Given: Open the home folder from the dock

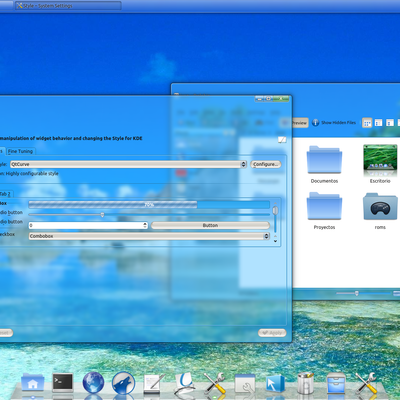Looking at the screenshot, I should pyautogui.click(x=32, y=382).
